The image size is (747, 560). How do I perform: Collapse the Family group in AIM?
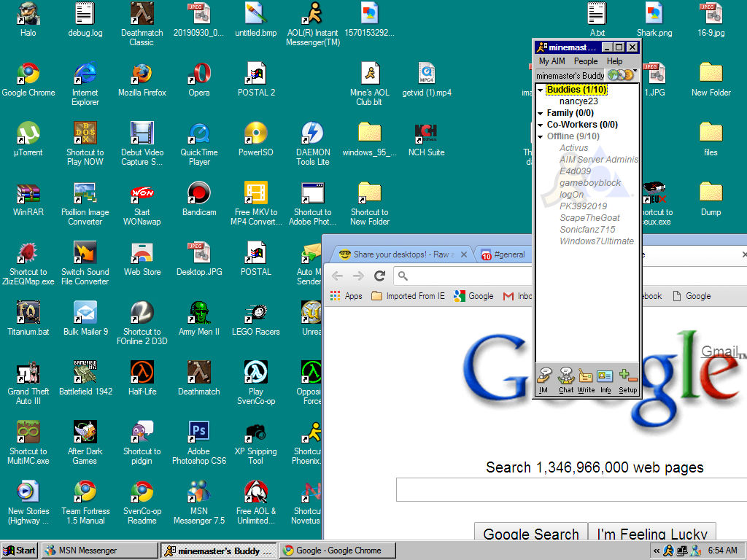tap(541, 113)
